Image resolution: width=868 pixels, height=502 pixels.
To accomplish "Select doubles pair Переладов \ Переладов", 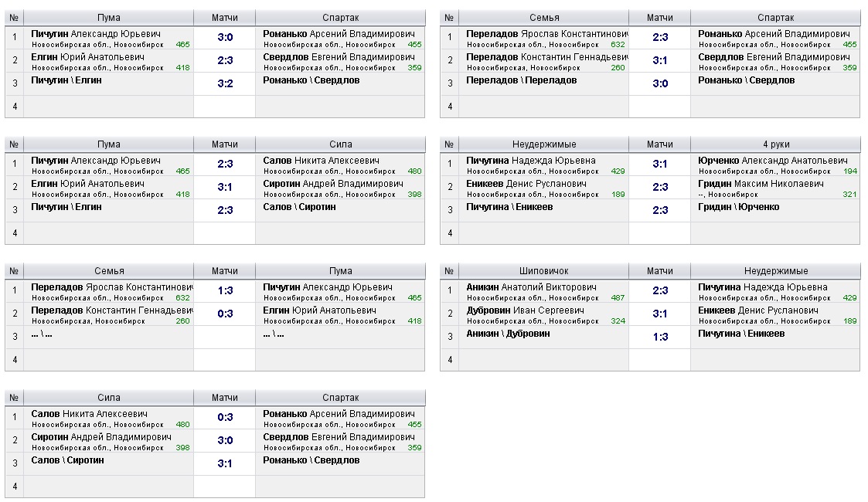I will (521, 80).
